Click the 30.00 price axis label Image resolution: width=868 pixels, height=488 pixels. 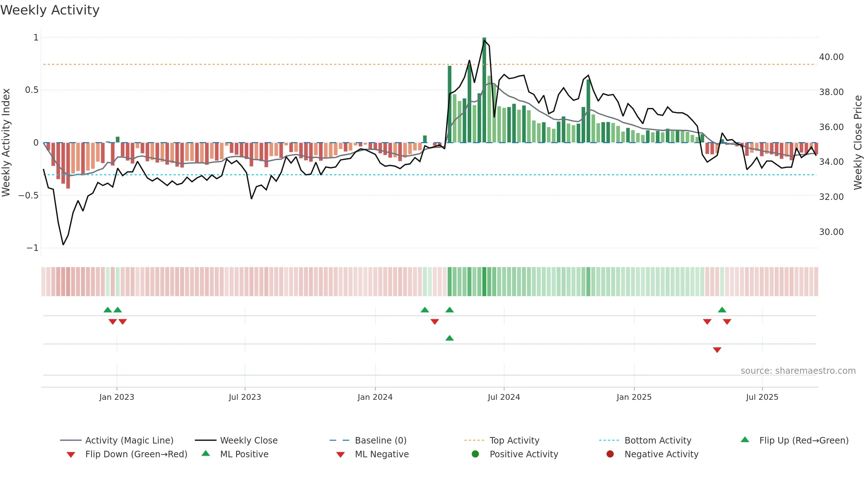[831, 232]
